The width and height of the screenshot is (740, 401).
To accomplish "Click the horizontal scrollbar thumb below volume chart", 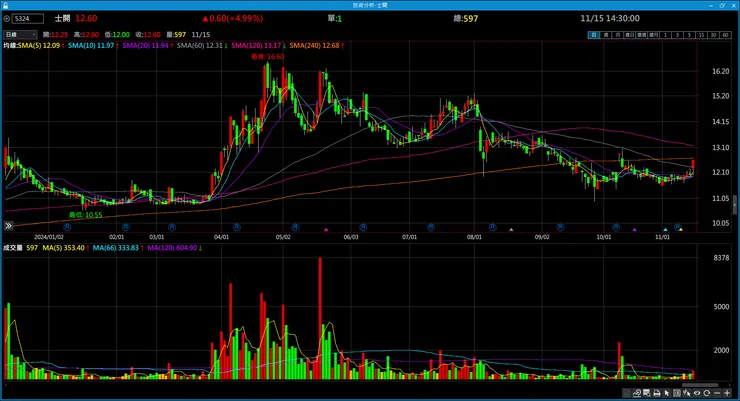I will click(700, 385).
